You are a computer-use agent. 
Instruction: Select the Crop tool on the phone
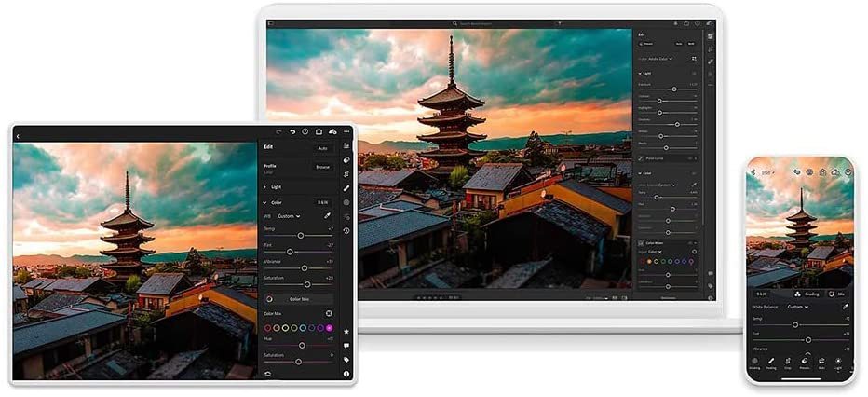788,362
